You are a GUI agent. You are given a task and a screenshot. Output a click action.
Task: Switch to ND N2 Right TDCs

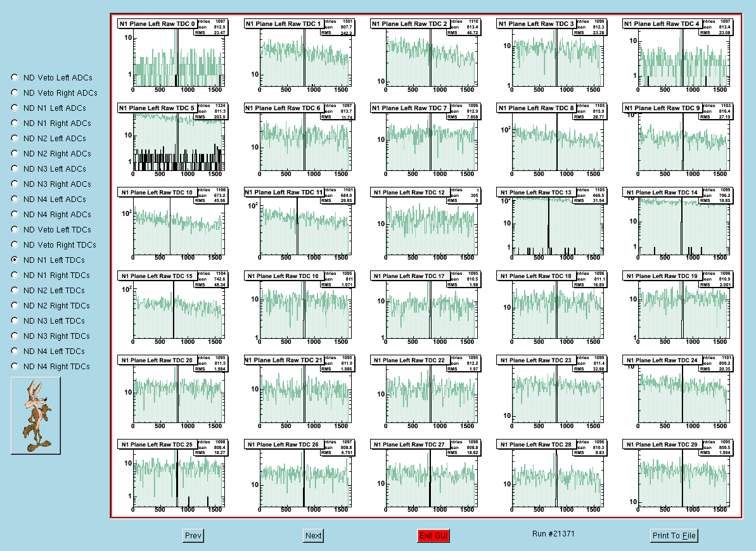point(15,305)
